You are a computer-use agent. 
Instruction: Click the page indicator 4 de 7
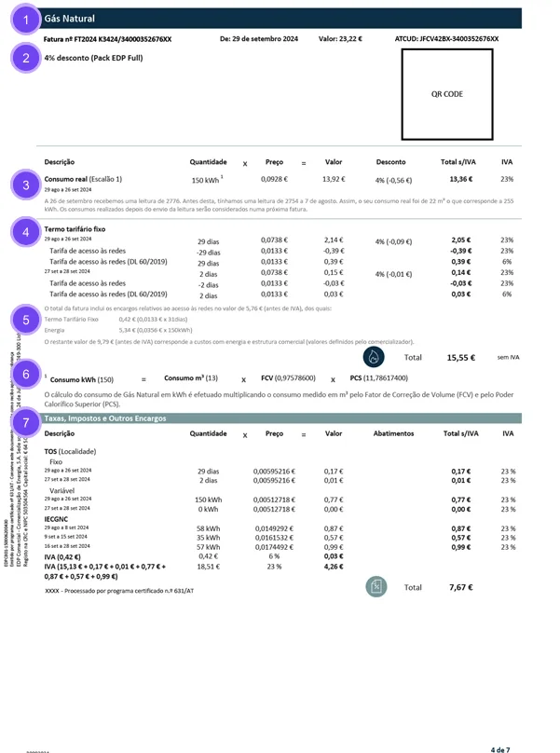coord(500,749)
